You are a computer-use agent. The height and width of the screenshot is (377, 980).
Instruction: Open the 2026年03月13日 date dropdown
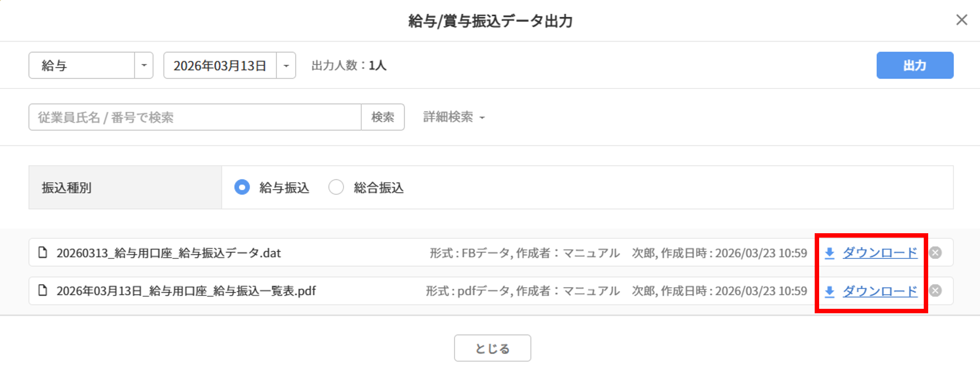coord(286,66)
